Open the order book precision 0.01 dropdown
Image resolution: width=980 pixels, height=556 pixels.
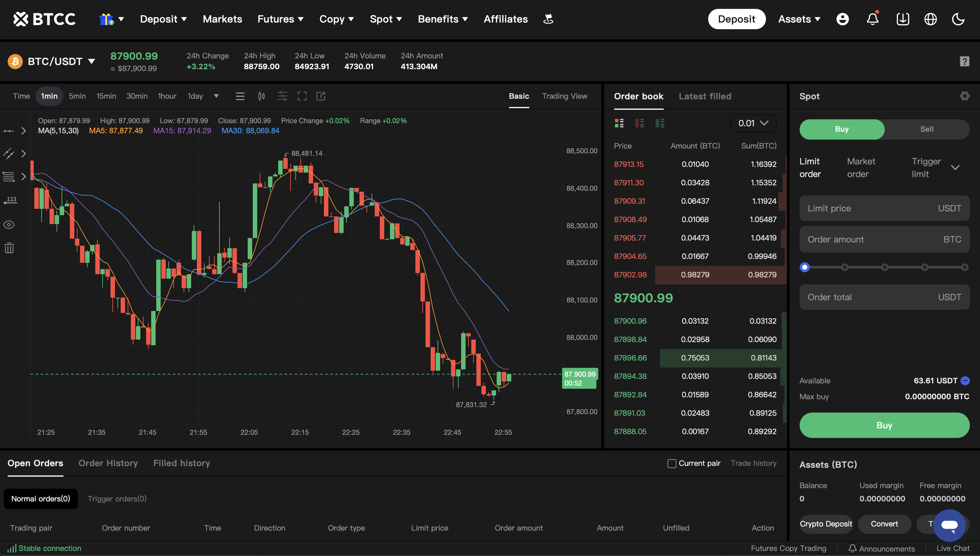point(752,123)
